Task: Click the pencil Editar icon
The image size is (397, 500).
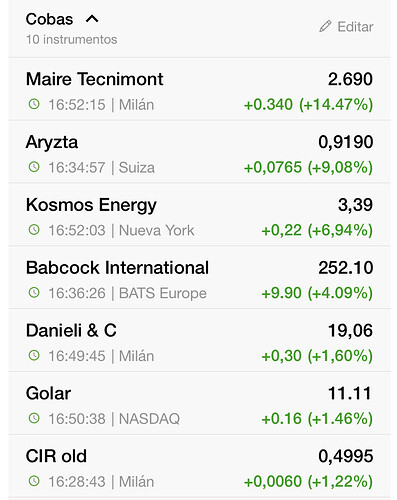Action: coord(325,26)
